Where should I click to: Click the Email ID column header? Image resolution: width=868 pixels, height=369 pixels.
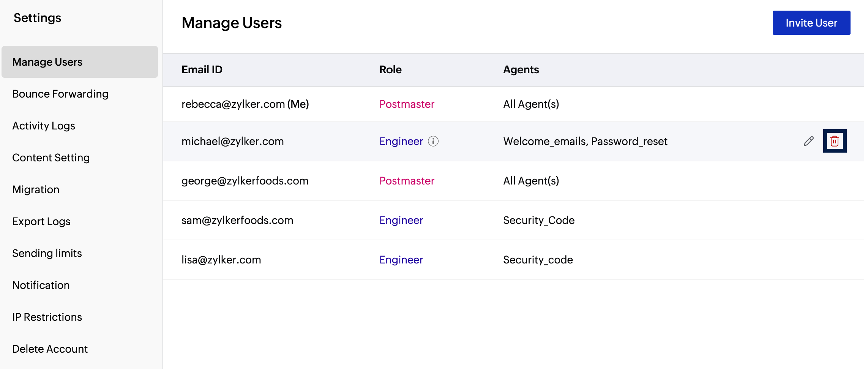point(202,69)
